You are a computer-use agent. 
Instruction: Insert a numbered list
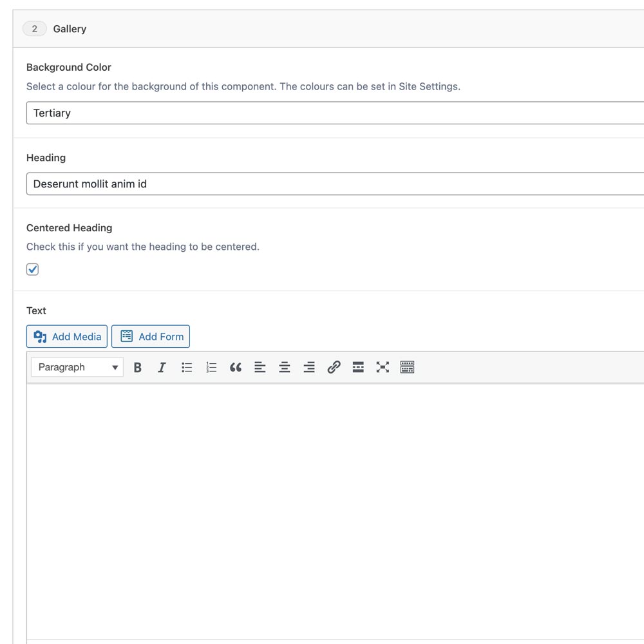pos(211,367)
